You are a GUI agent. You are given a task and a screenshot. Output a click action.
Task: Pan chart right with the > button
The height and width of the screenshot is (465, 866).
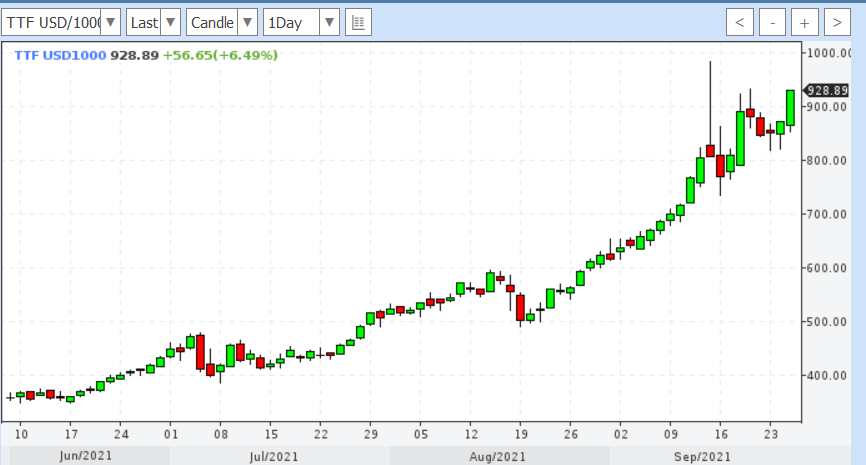(x=837, y=23)
